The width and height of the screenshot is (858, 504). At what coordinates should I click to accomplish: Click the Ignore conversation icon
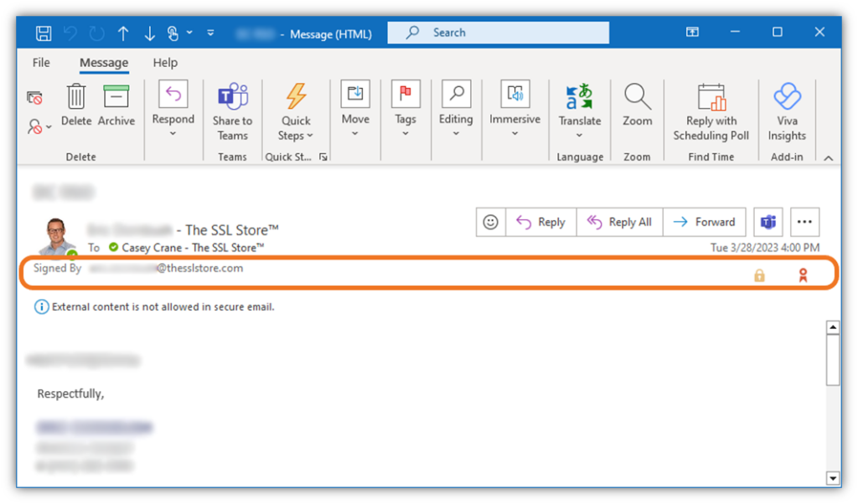[34, 98]
